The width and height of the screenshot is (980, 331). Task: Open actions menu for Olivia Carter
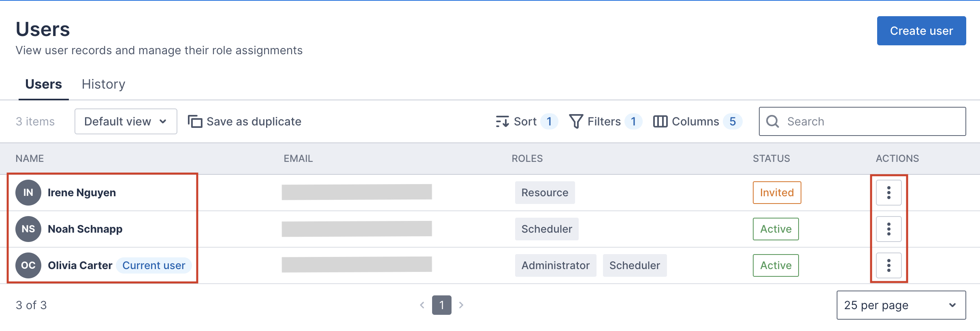click(x=888, y=265)
